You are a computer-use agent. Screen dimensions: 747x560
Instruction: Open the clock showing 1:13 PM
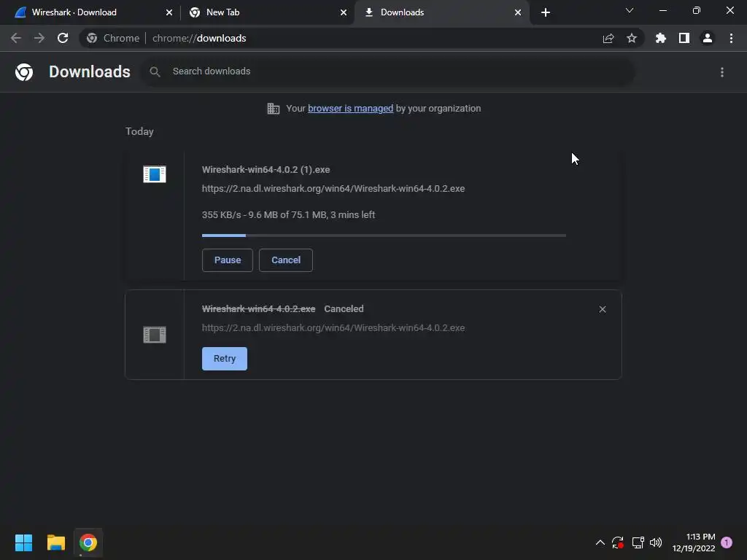pos(694,542)
